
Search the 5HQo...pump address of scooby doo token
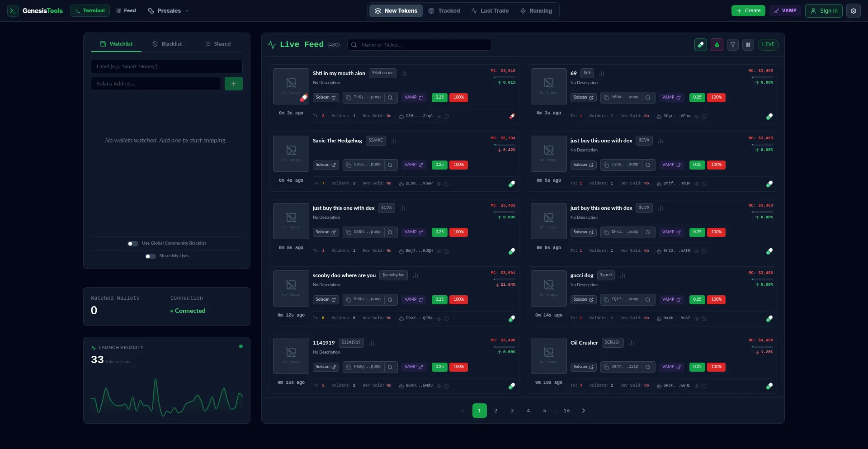(390, 300)
